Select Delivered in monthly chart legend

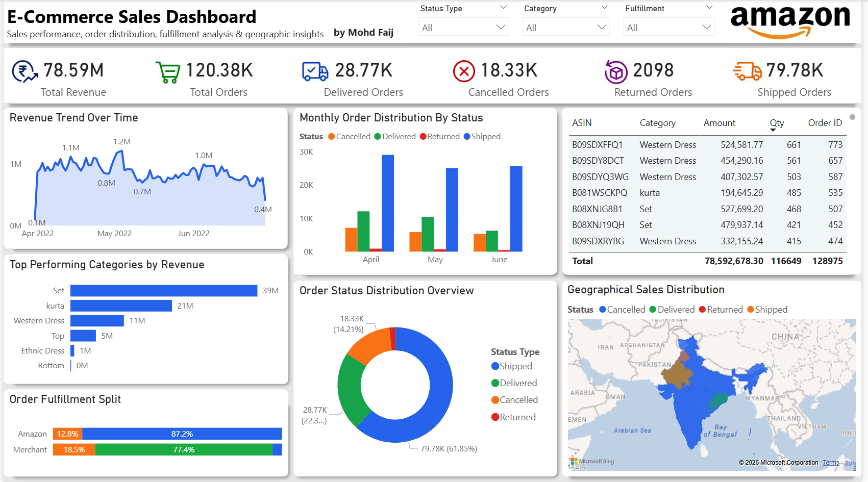395,137
